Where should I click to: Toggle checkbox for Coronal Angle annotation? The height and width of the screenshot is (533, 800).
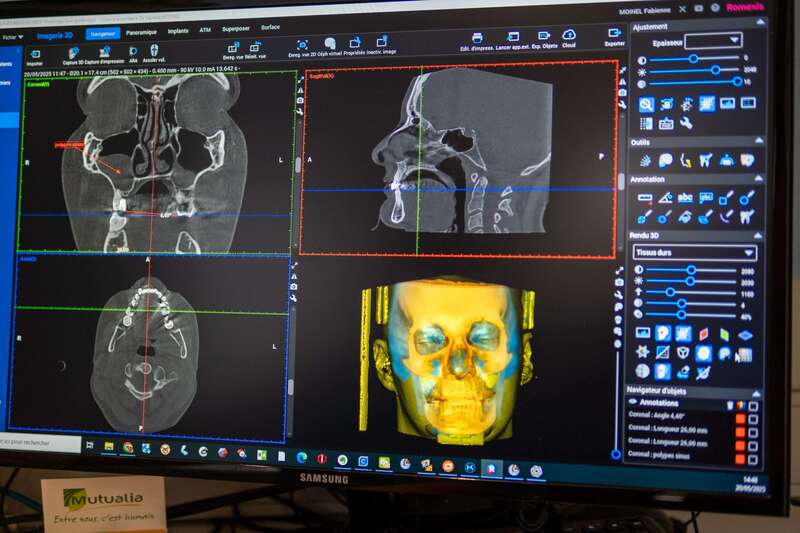tap(753, 419)
